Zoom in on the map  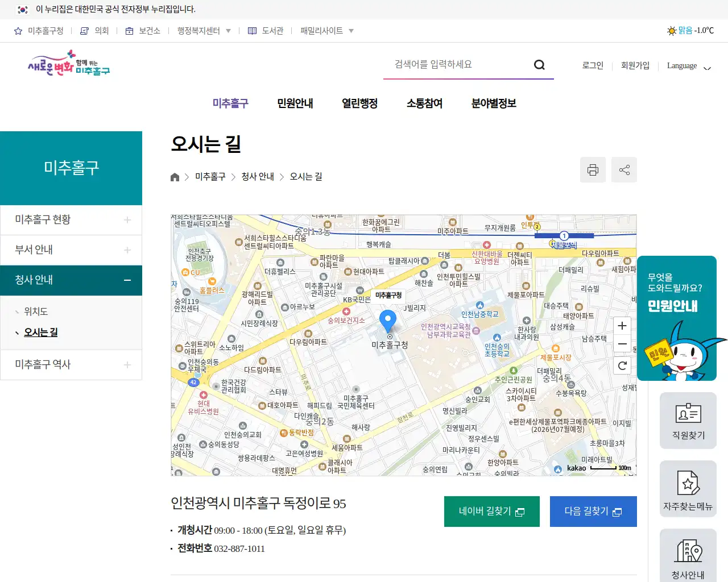[x=622, y=326]
